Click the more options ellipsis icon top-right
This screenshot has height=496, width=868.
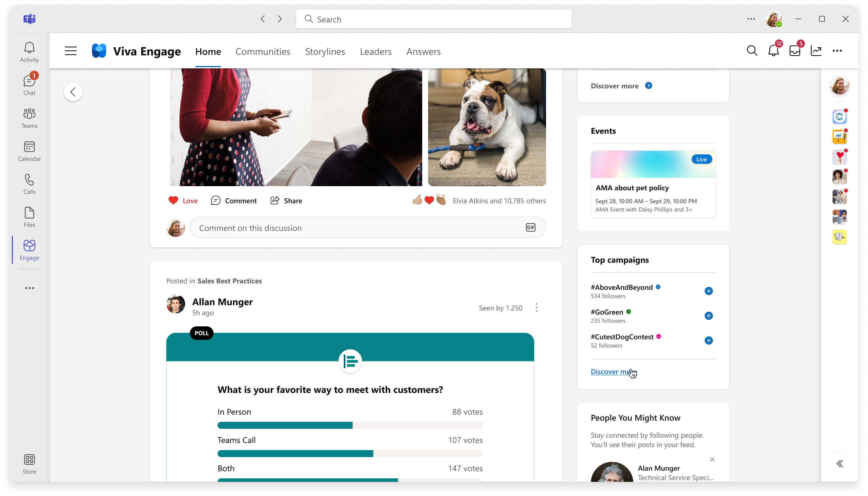(x=838, y=51)
